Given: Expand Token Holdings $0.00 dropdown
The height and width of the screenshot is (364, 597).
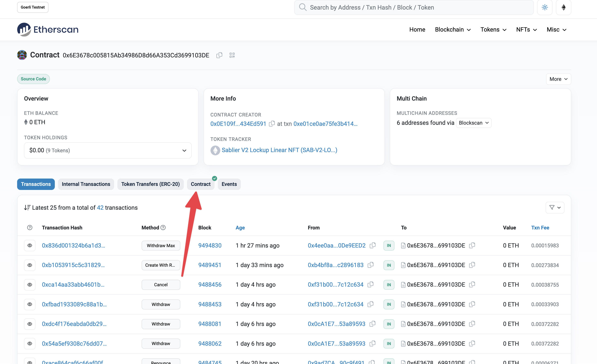Looking at the screenshot, I should (108, 150).
